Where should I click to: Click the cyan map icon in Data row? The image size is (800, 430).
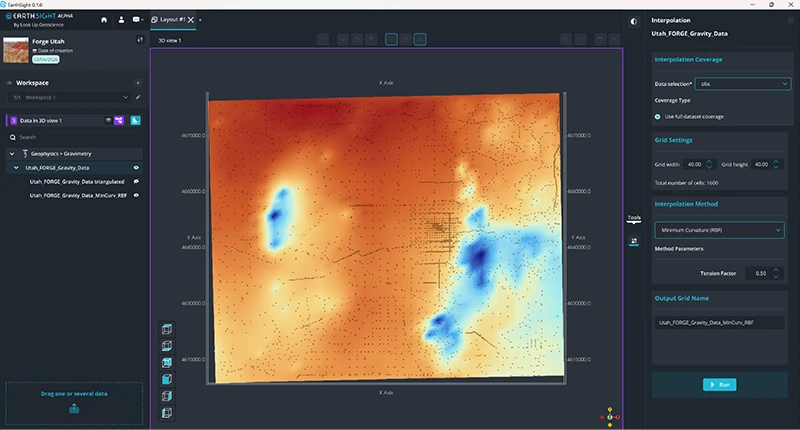(x=135, y=120)
